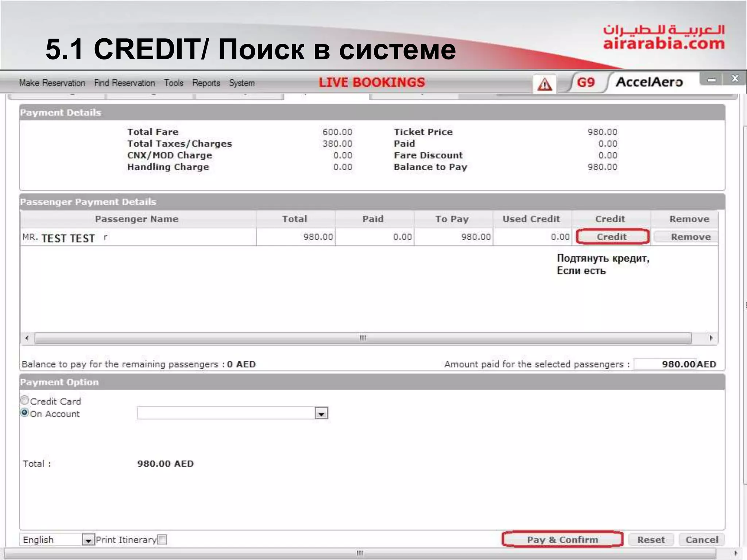Click the Passenger Payment Details section header
Screen dimensions: 747x560
(372, 202)
